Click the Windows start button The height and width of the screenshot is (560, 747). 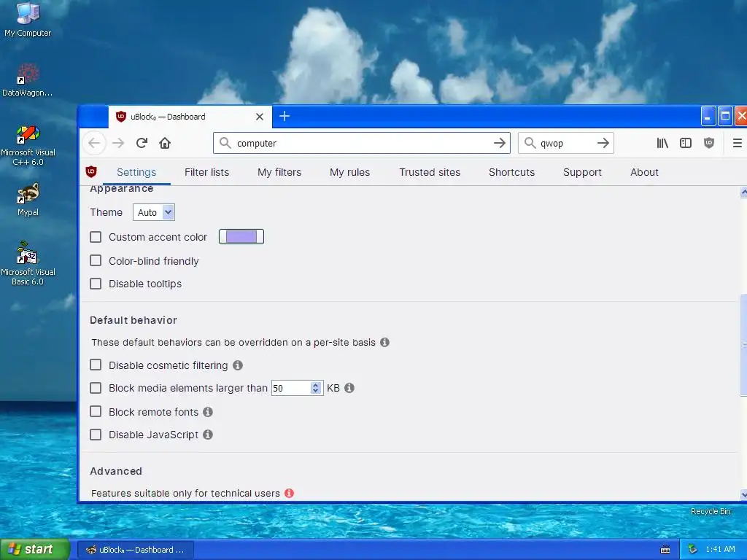click(35, 550)
